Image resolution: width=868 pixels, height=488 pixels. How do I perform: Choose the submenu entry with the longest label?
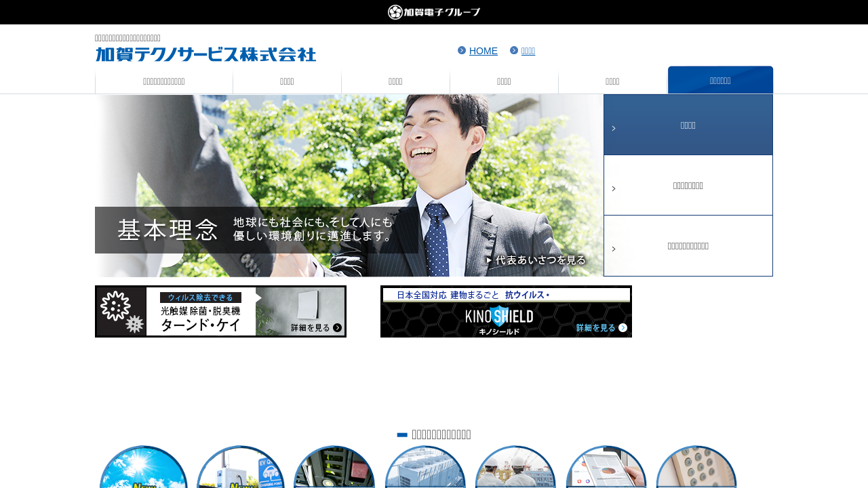tap(688, 246)
